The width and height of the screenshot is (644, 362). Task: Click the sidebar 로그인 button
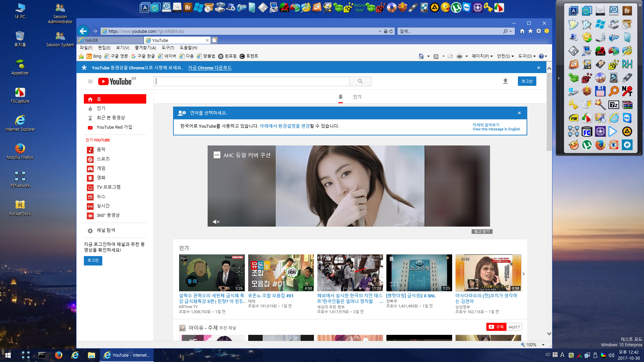[93, 260]
